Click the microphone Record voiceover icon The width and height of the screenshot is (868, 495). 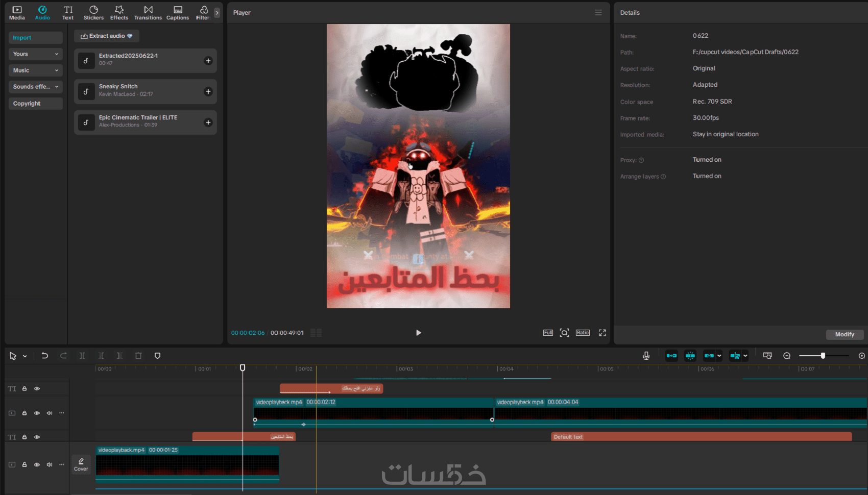[x=646, y=356]
